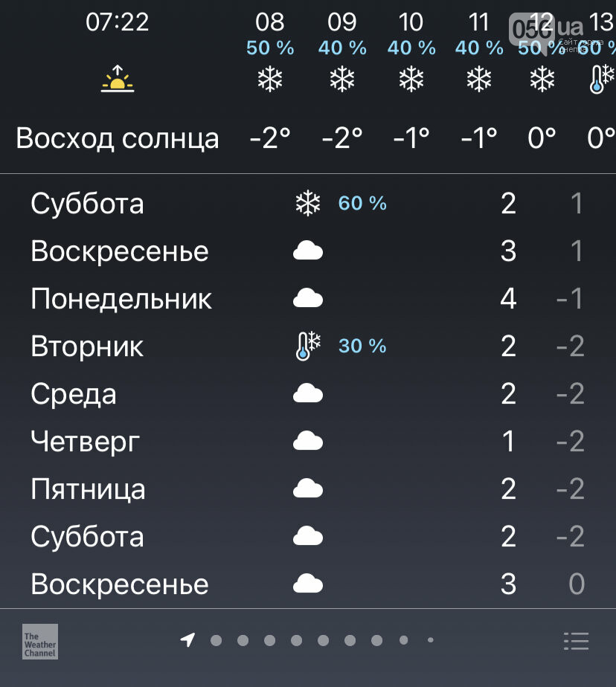Tap the Четверг day label
The width and height of the screenshot is (616, 687).
point(85,442)
